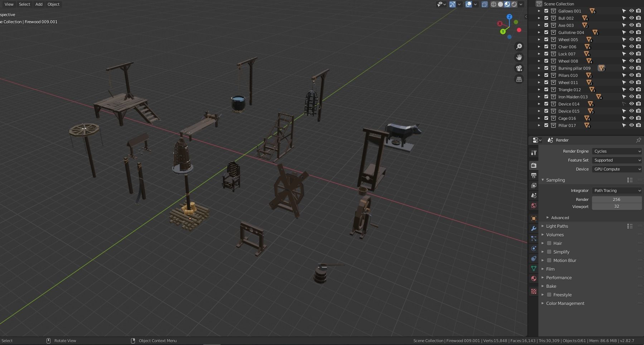Toggle viewport gizmos icon
644x345 pixels.
[452, 4]
